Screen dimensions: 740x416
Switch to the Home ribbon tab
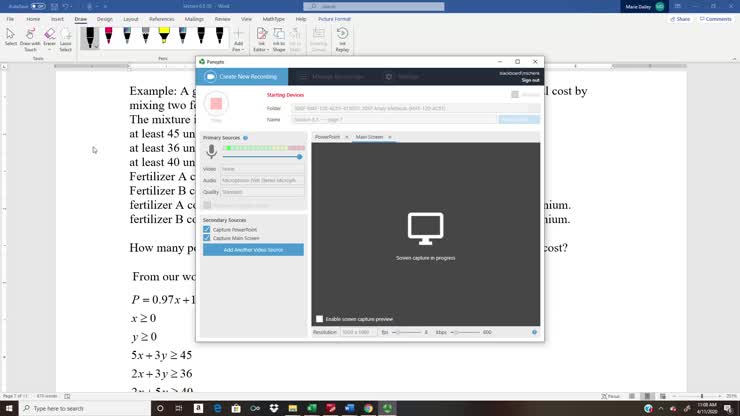(x=33, y=19)
